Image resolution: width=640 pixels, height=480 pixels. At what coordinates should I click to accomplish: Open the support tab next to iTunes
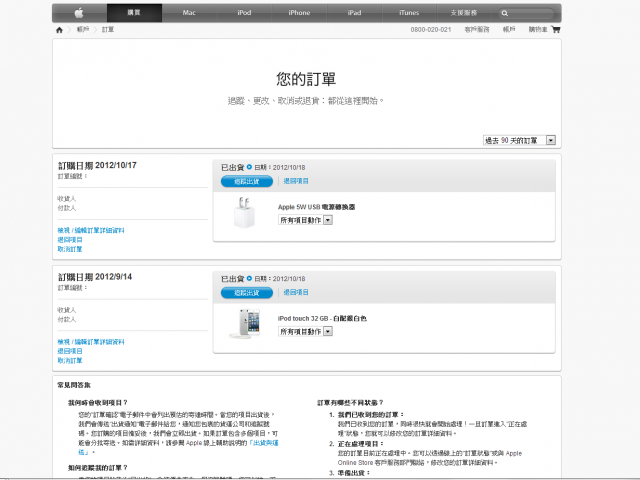pos(464,13)
